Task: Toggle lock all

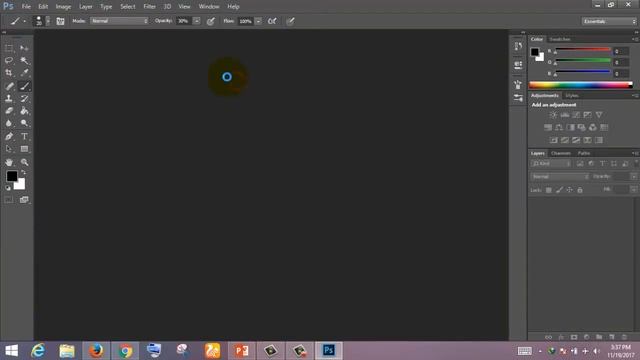Action: (580, 190)
